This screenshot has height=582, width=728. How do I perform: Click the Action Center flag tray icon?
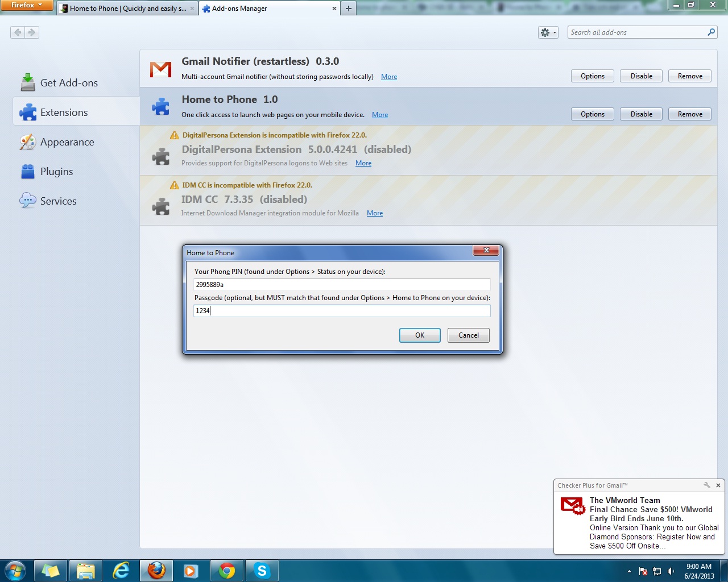pyautogui.click(x=643, y=571)
